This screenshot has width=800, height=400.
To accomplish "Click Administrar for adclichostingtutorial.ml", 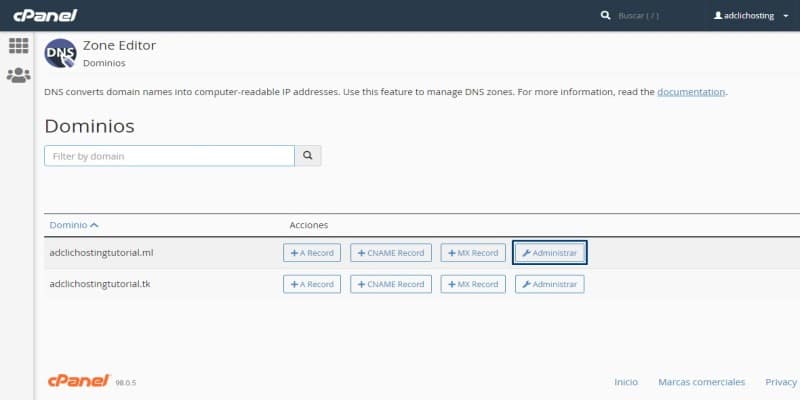I will tap(549, 253).
